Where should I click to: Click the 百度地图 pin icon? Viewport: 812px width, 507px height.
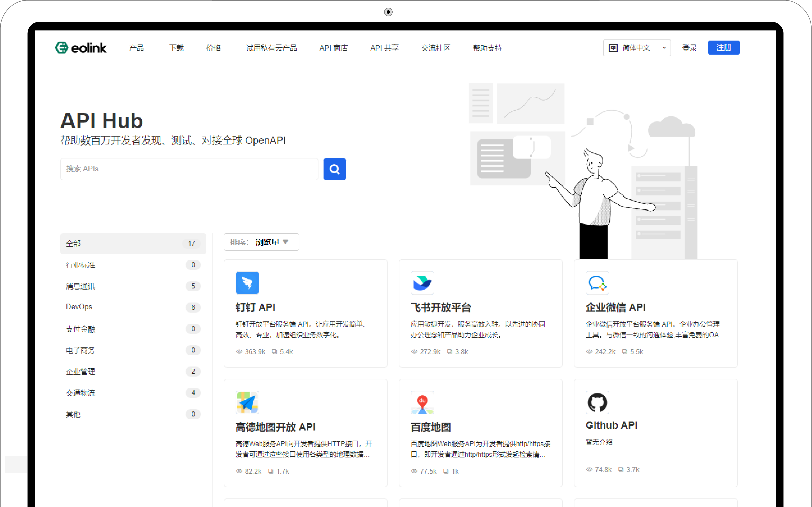(422, 402)
